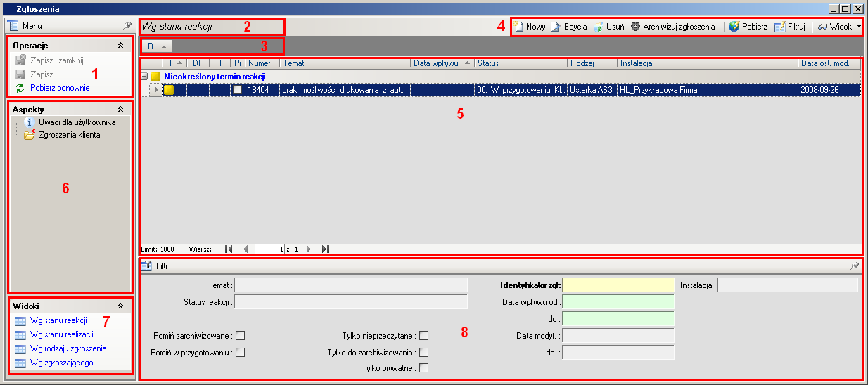Sort by the Temat column header
This screenshot has width=868, height=385.
click(345, 63)
